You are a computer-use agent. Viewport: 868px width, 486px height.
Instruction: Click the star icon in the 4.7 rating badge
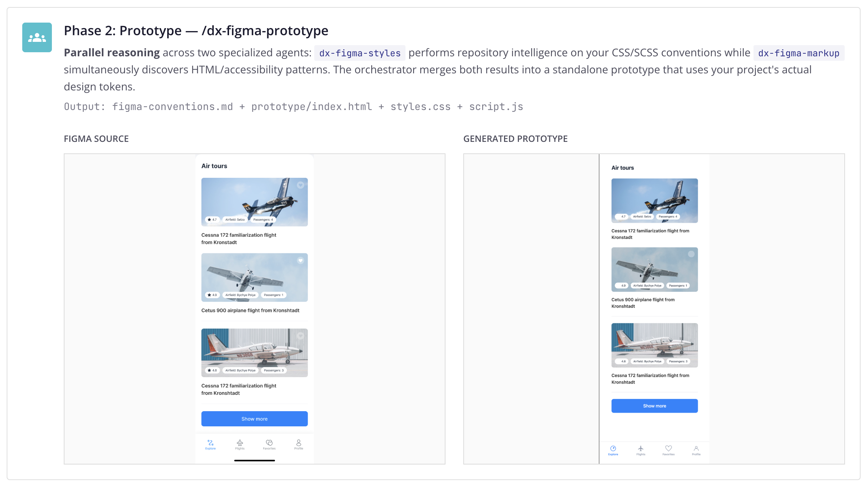[209, 219]
